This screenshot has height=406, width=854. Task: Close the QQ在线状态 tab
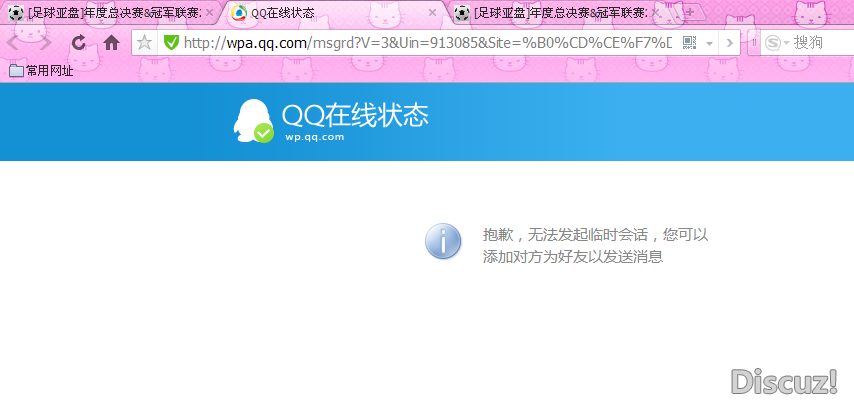pyautogui.click(x=432, y=13)
